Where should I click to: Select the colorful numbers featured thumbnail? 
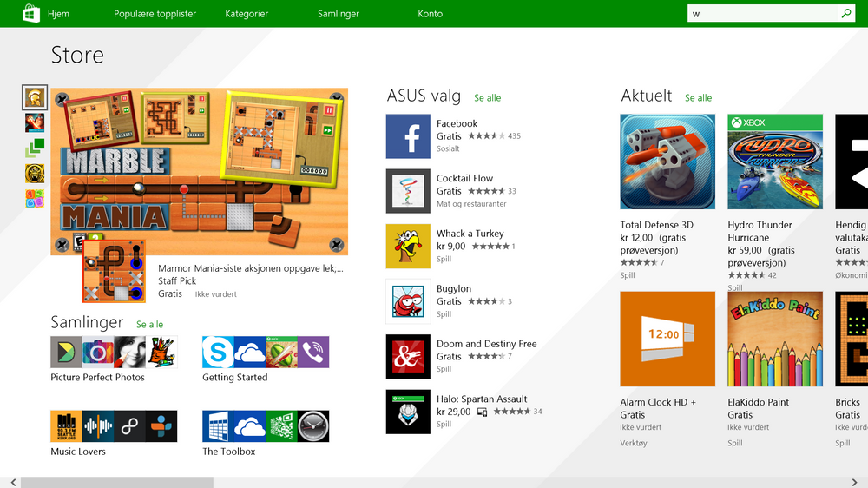pos(35,199)
